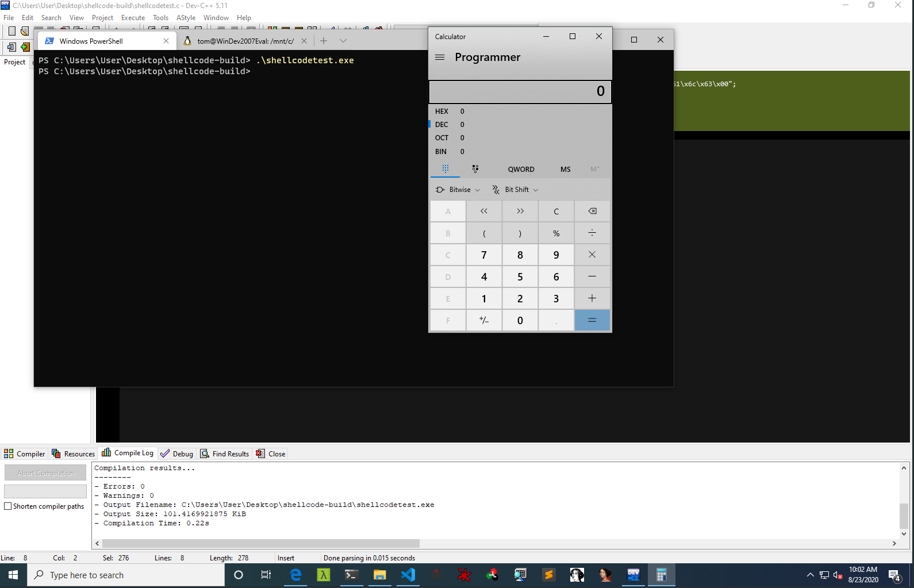Image resolution: width=914 pixels, height=588 pixels.
Task: Open the Calculator navigation hamburger menu
Action: click(x=440, y=57)
